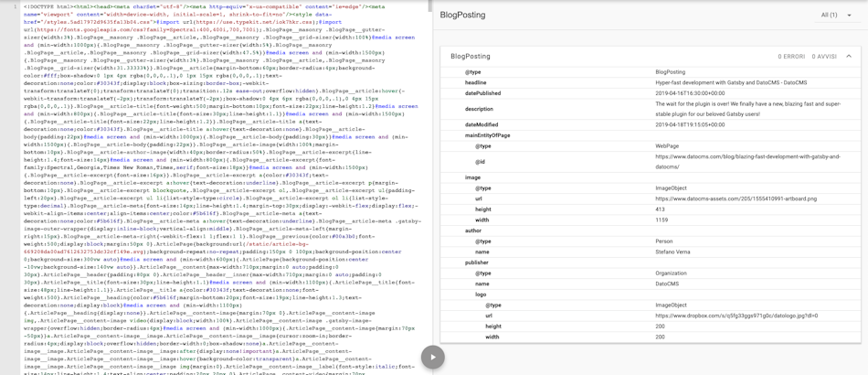
Task: Select value 2019-04-18T19:15:05+00:00
Action: click(x=689, y=124)
